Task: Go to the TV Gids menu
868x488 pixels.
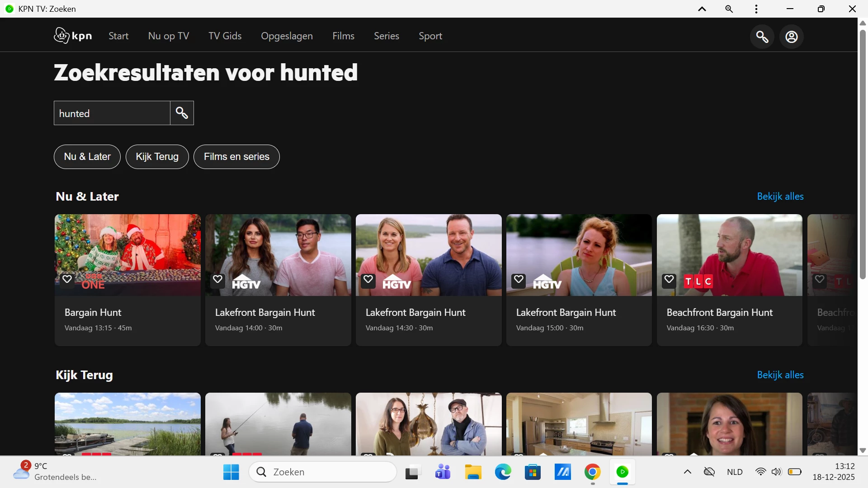Action: point(225,36)
